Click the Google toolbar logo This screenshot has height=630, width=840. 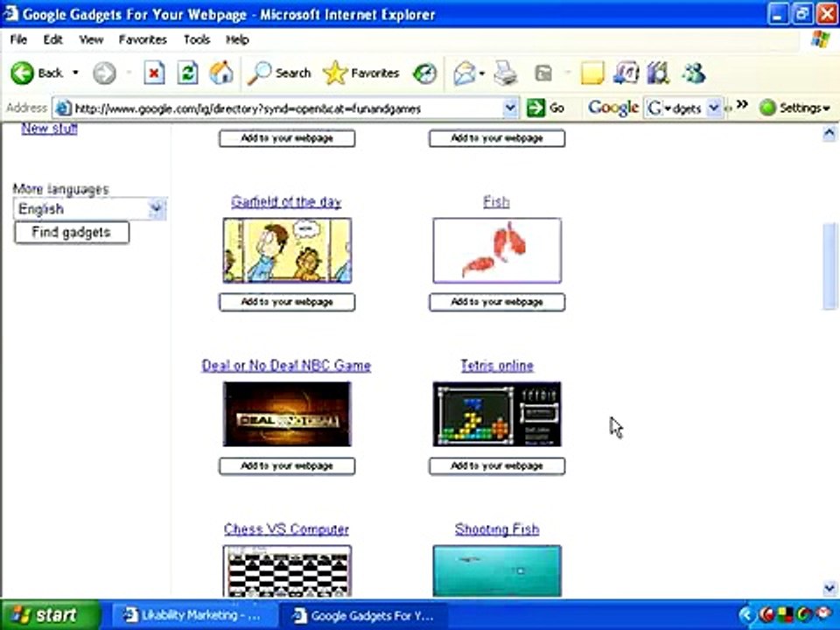click(x=612, y=108)
